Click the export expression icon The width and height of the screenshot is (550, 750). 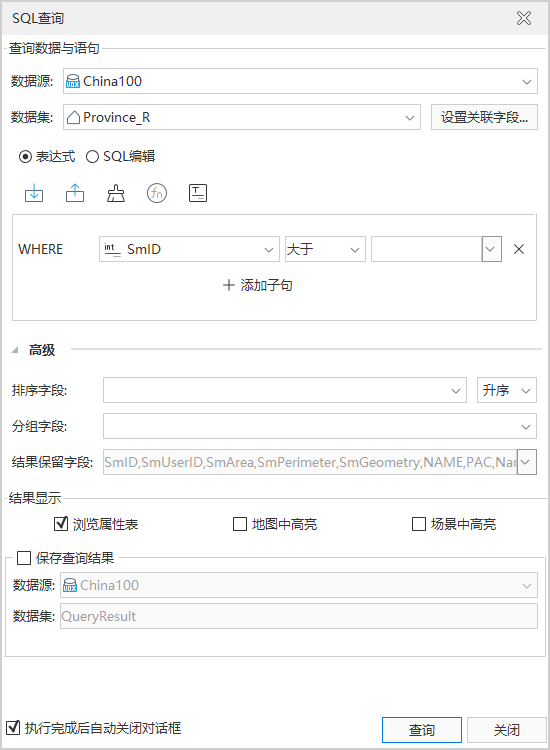75,193
